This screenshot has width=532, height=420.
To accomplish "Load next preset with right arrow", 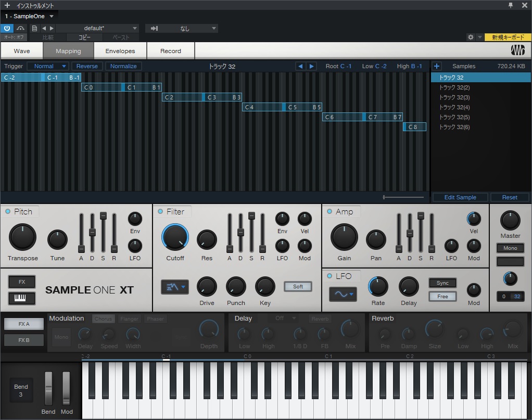I will pyautogui.click(x=52, y=28).
